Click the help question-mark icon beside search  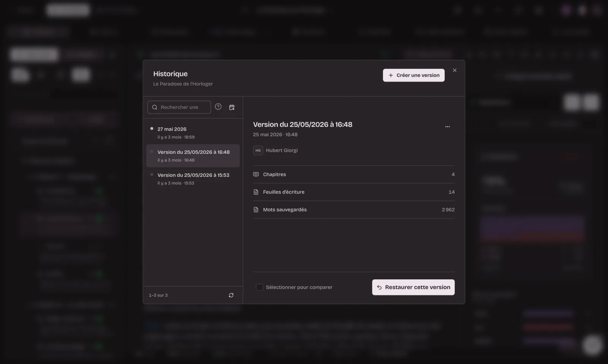tap(218, 107)
